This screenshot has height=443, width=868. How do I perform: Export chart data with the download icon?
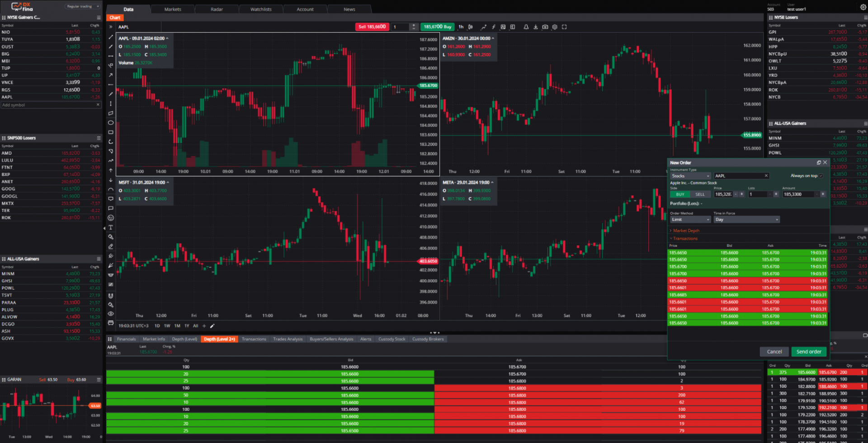click(x=536, y=27)
